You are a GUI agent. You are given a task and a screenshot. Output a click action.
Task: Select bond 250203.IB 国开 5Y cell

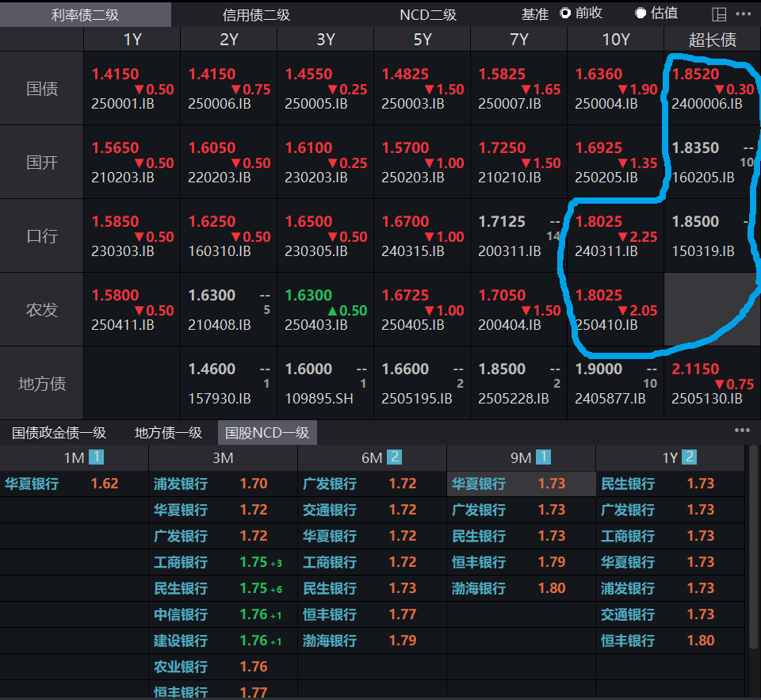coord(423,163)
